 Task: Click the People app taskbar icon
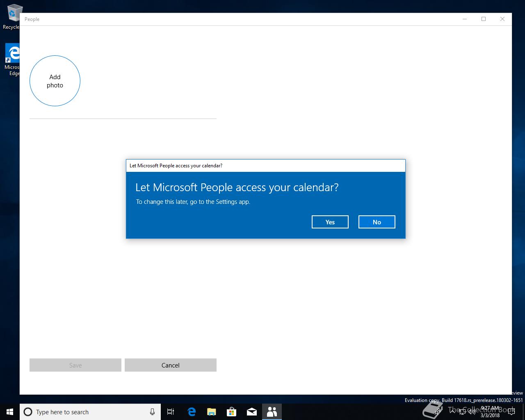click(x=272, y=412)
